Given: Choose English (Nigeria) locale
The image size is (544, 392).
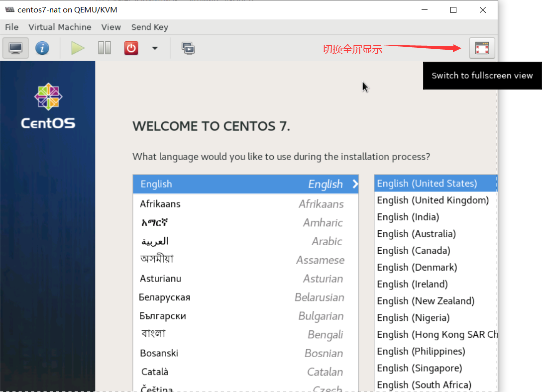Looking at the screenshot, I should pyautogui.click(x=436, y=318).
